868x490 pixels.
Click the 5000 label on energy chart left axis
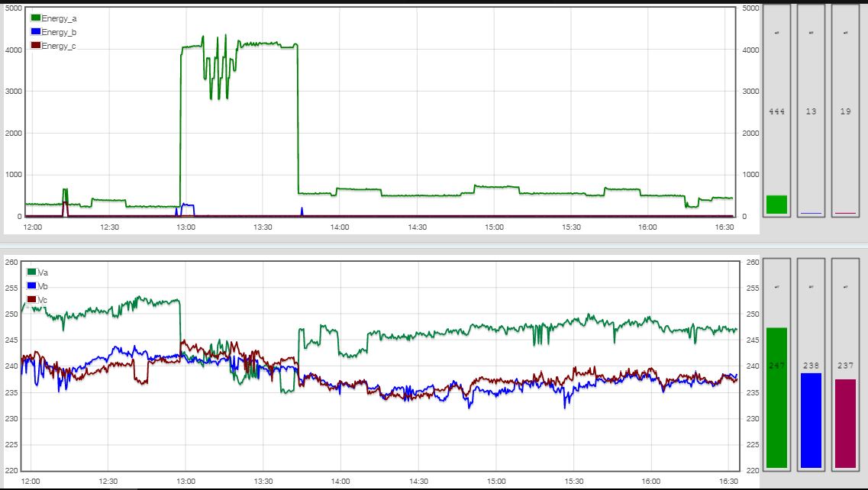pyautogui.click(x=13, y=8)
